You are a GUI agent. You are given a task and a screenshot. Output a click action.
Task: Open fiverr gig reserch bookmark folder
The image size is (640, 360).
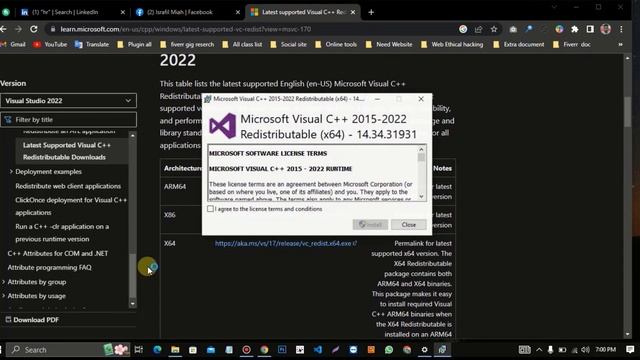[x=187, y=44]
